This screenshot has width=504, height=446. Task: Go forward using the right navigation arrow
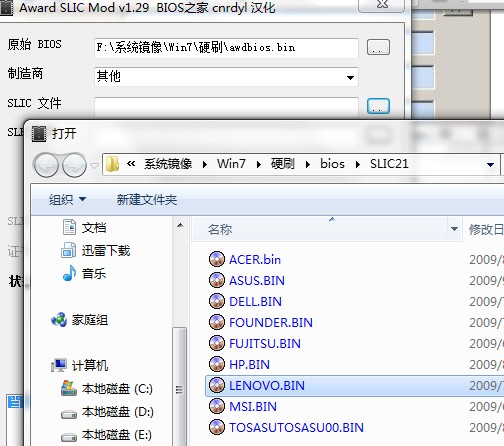coord(74,165)
